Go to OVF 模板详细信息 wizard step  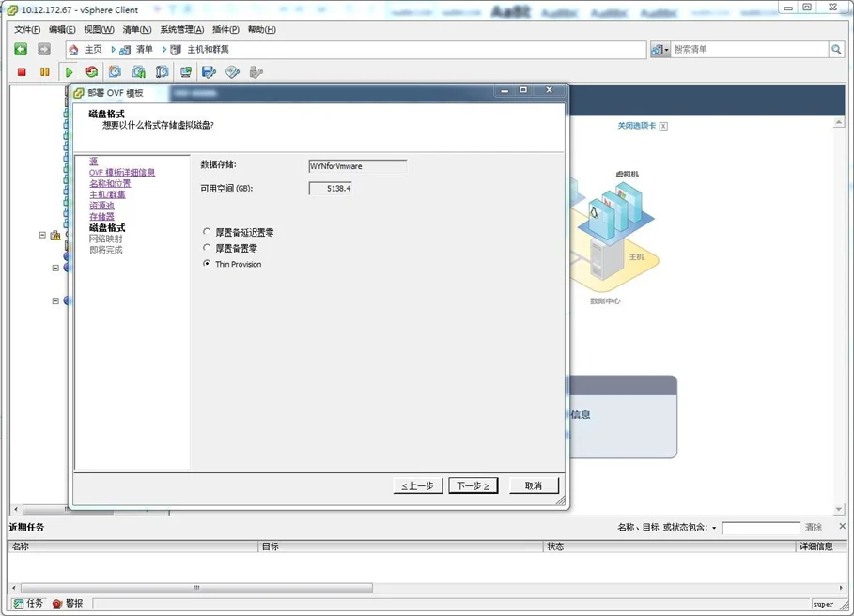[122, 172]
